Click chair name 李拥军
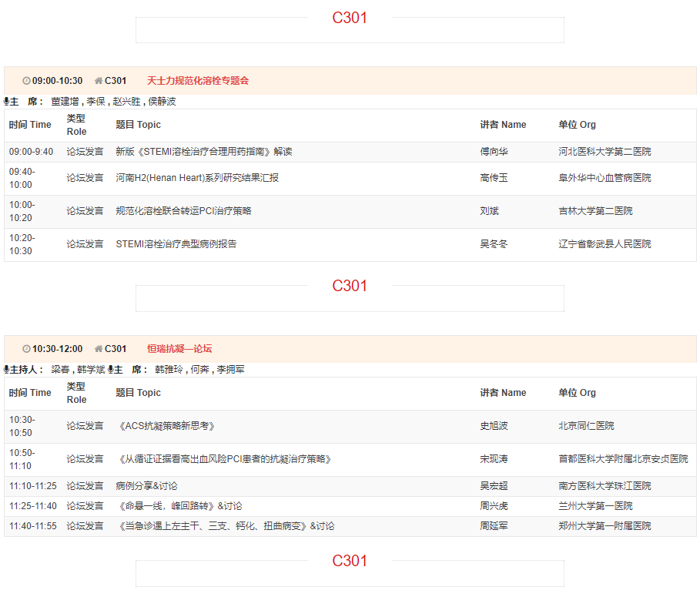Viewport: 700px width, 597px height. 231,369
